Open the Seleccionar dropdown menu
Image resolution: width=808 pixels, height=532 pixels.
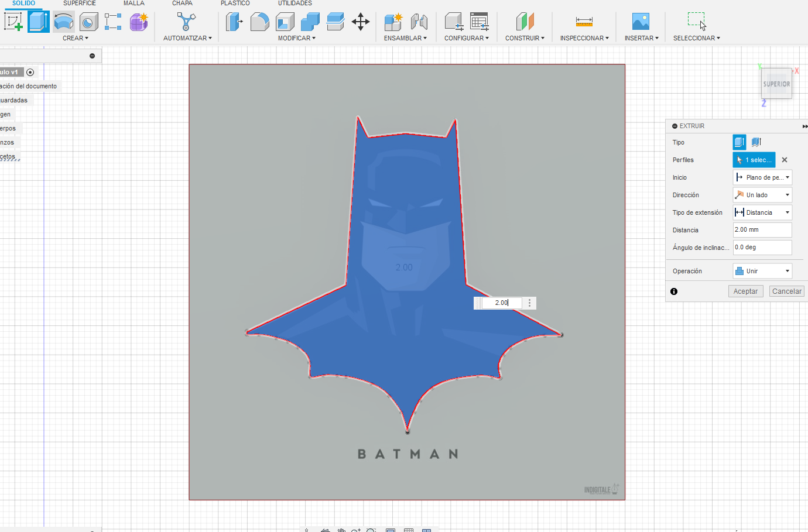697,38
